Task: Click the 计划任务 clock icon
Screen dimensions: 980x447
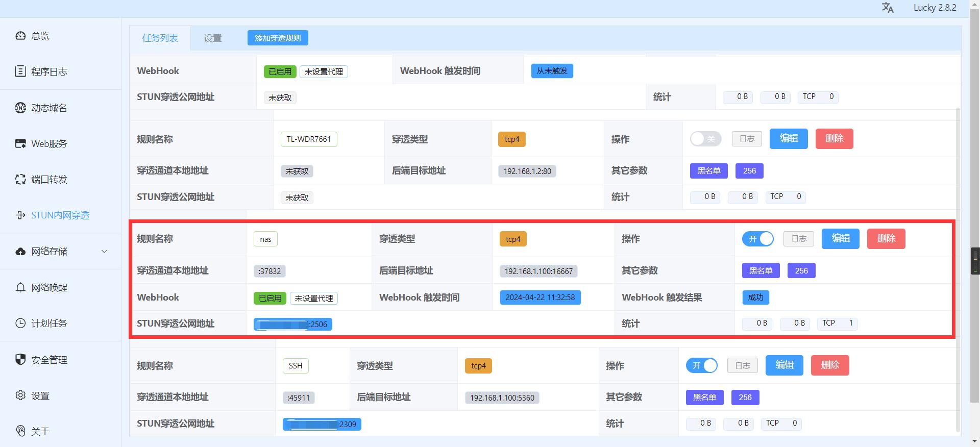Action: tap(20, 323)
